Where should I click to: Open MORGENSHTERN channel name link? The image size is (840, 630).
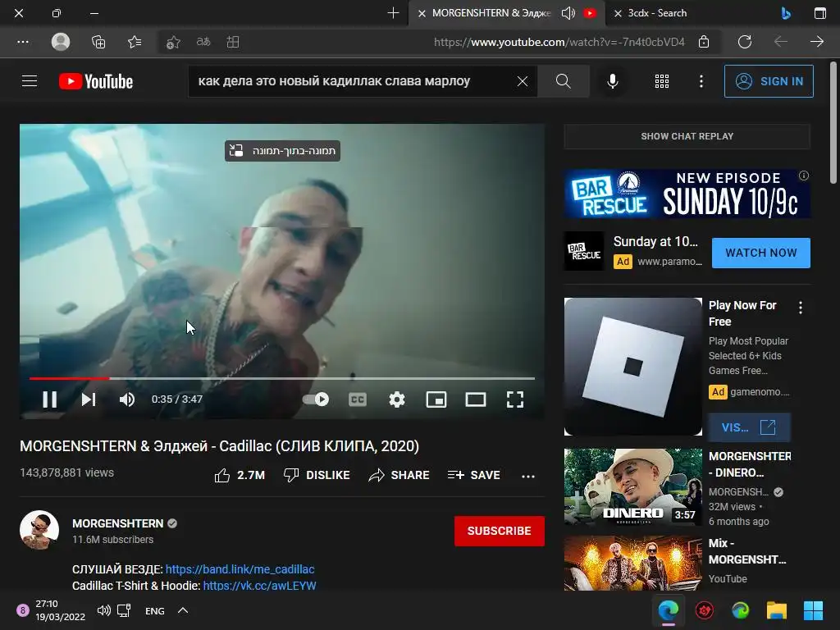118,523
